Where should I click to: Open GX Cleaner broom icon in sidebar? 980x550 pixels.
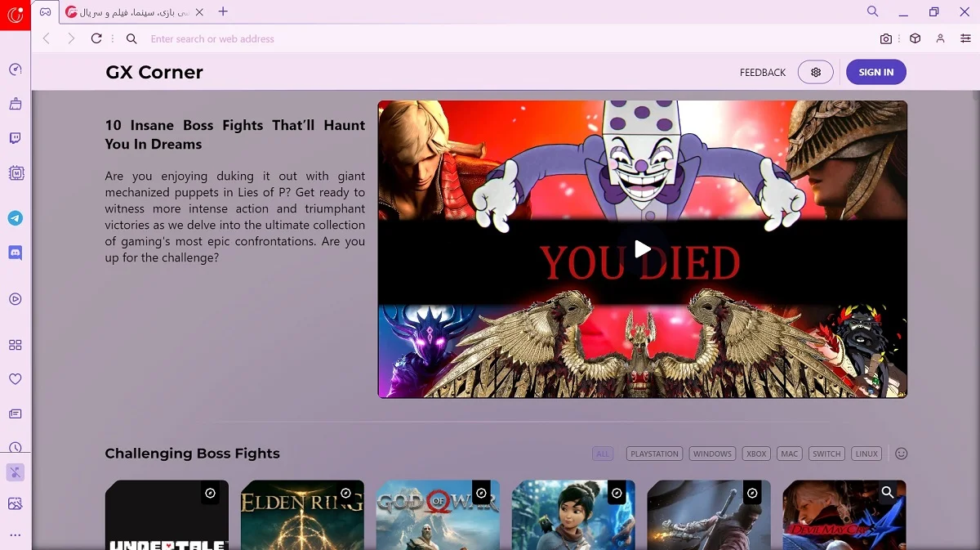16,104
